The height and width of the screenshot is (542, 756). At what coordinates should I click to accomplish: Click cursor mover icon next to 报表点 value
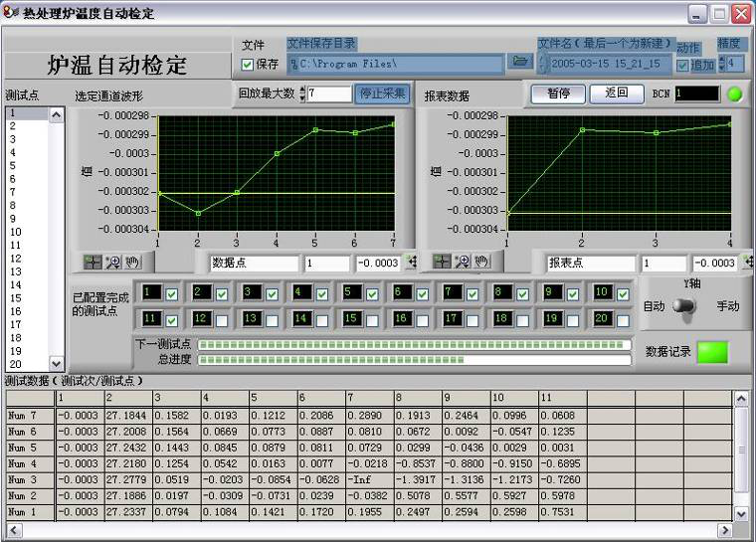(747, 262)
